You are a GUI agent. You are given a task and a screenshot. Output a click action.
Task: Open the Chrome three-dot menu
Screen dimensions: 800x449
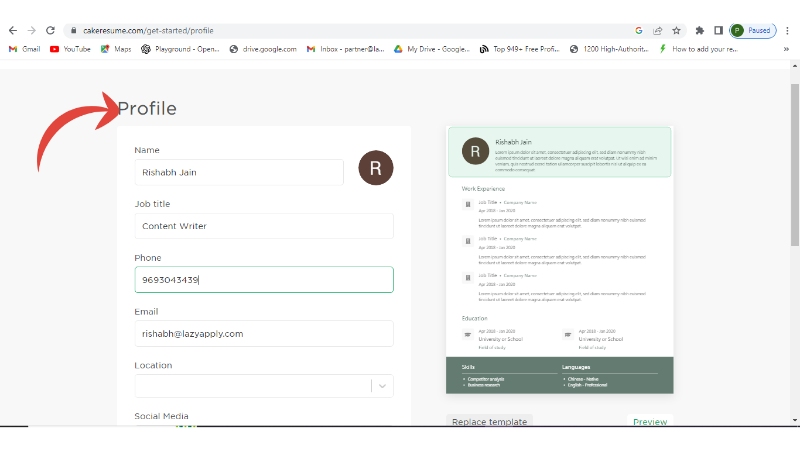click(x=787, y=31)
